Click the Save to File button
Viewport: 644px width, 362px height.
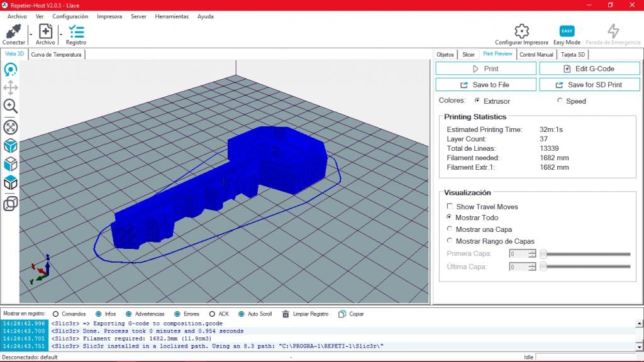486,85
